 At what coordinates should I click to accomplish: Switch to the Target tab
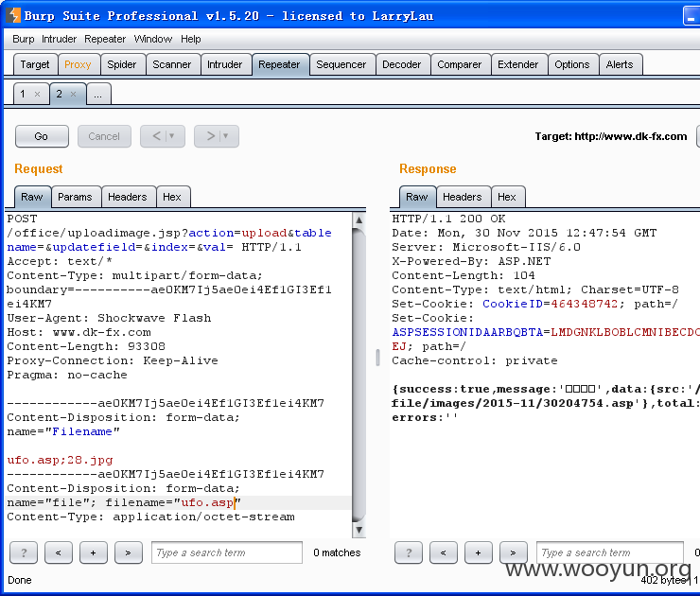coord(35,64)
